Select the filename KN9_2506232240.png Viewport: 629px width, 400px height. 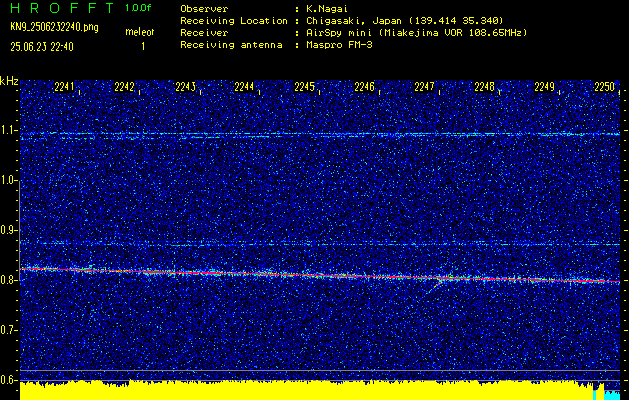pyautogui.click(x=54, y=27)
